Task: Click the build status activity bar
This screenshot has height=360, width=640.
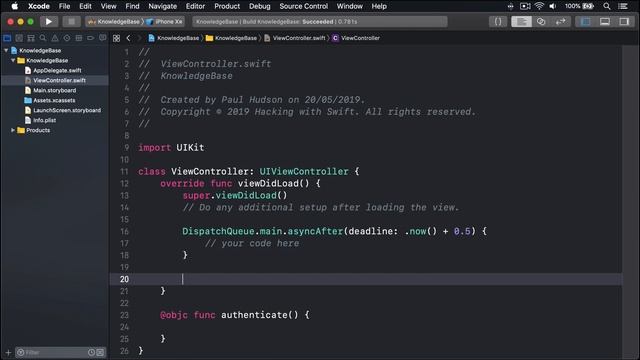Action: coord(320,22)
